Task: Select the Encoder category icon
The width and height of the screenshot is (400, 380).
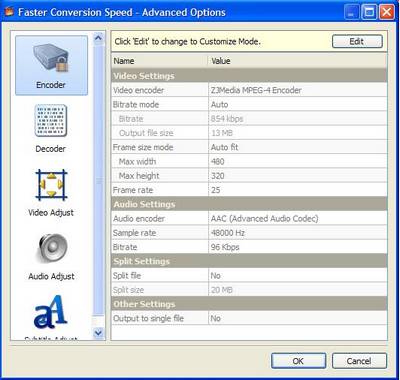Action: 51,58
